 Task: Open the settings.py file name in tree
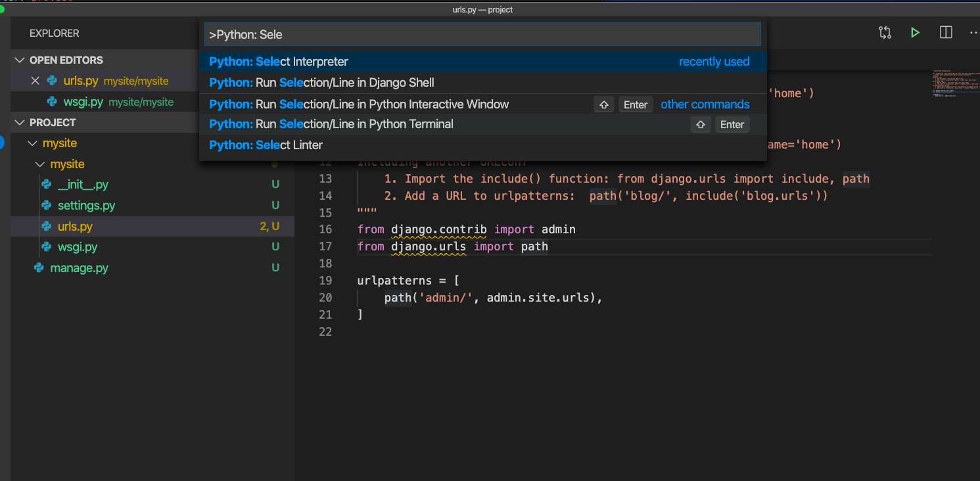click(86, 206)
